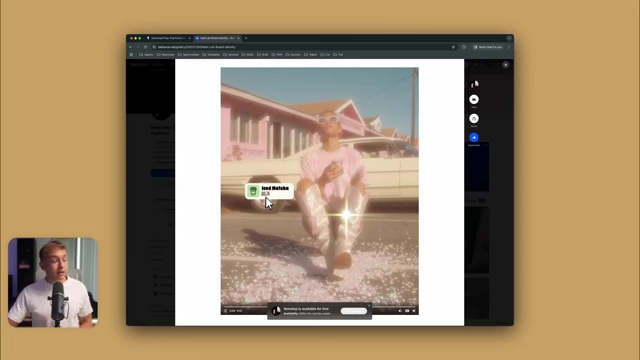Screen dimensions: 640x360
Task: Open the Chrome three-dot menu
Action: tap(509, 47)
